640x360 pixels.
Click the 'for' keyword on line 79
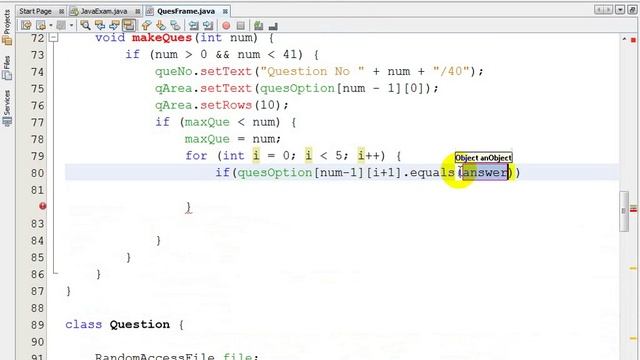coord(196,156)
